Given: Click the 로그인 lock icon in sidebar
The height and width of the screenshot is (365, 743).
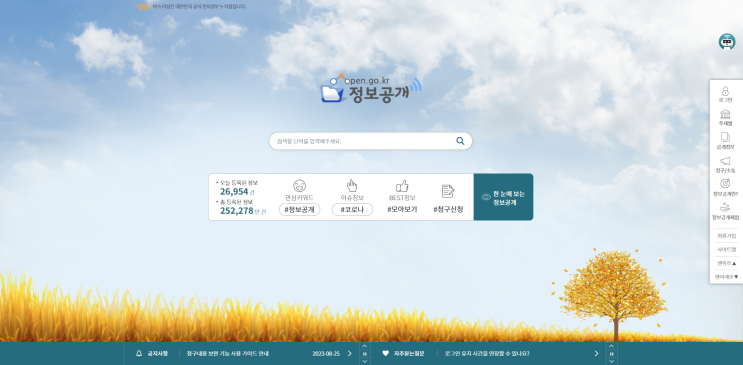Looking at the screenshot, I should click(725, 91).
